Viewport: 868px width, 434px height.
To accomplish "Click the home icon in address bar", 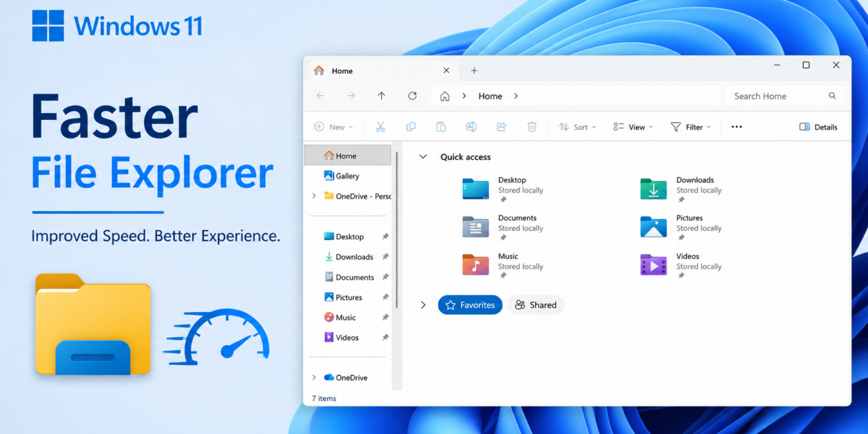I will 445,96.
